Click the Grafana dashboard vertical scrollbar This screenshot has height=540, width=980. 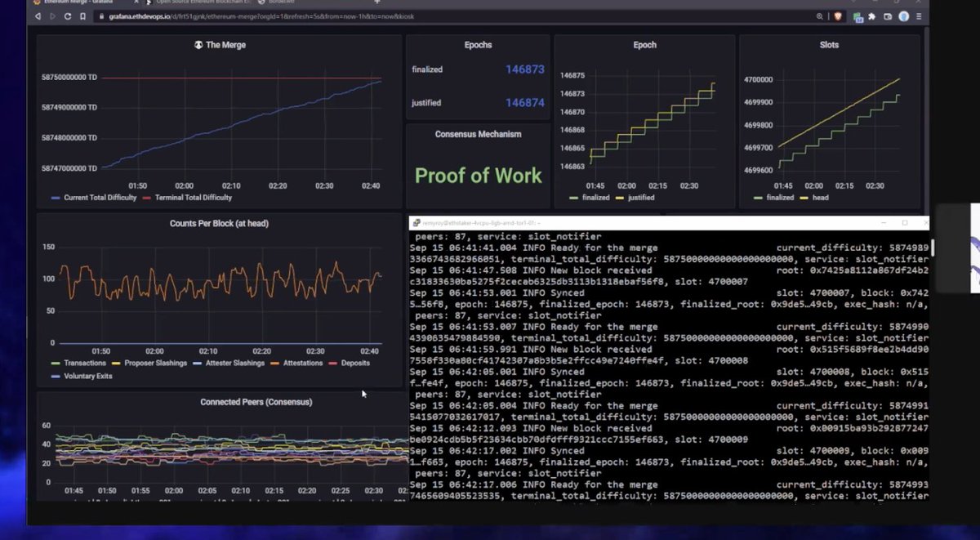tap(925, 123)
